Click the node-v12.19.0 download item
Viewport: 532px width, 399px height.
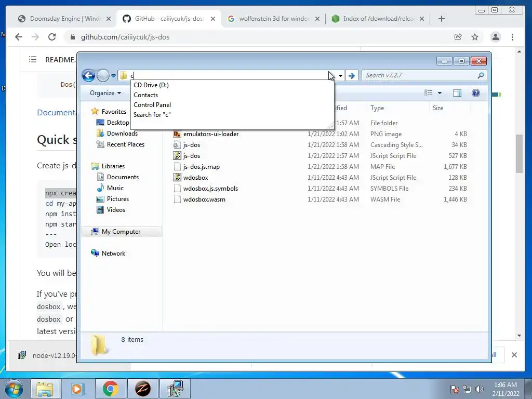(47, 355)
